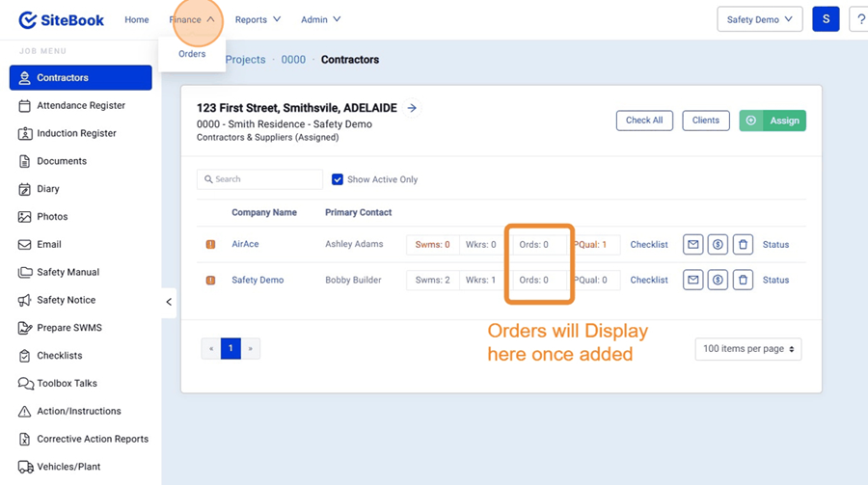Click the green Assign button
The height and width of the screenshot is (485, 868).
(773, 121)
